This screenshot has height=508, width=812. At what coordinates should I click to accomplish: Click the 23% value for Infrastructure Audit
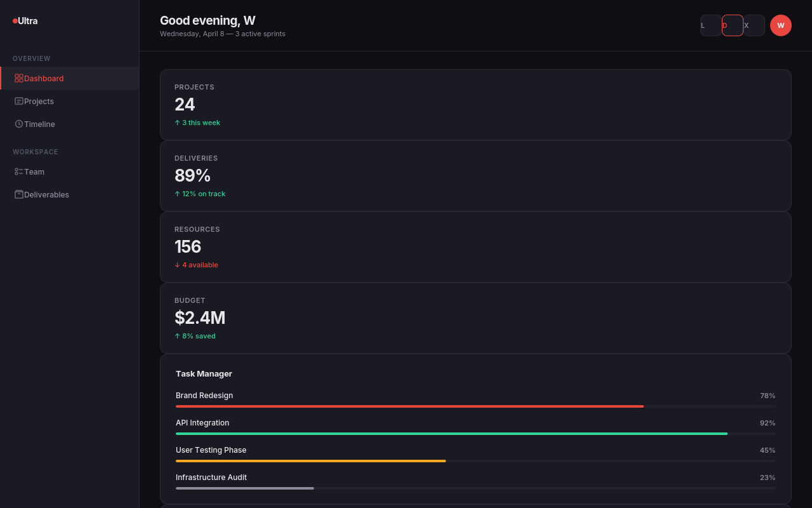click(768, 478)
